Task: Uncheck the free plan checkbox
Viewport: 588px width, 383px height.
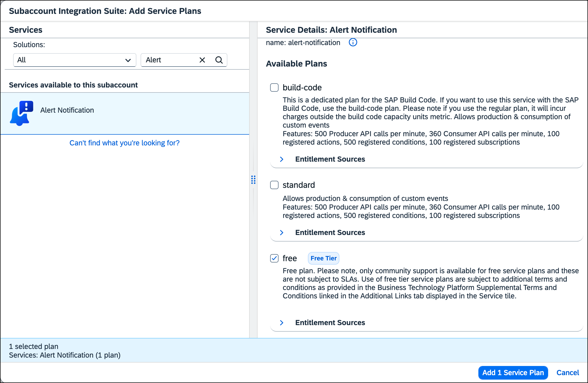Action: pyautogui.click(x=274, y=258)
